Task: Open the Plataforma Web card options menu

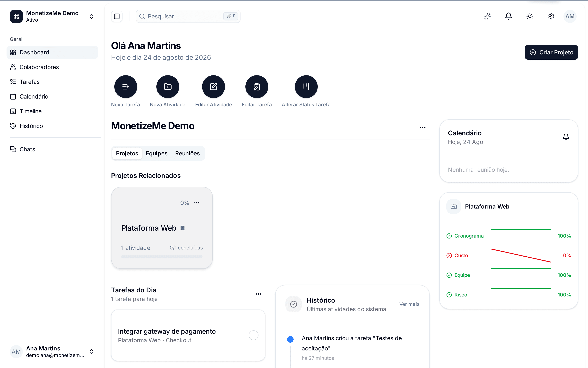Action: 197,203
